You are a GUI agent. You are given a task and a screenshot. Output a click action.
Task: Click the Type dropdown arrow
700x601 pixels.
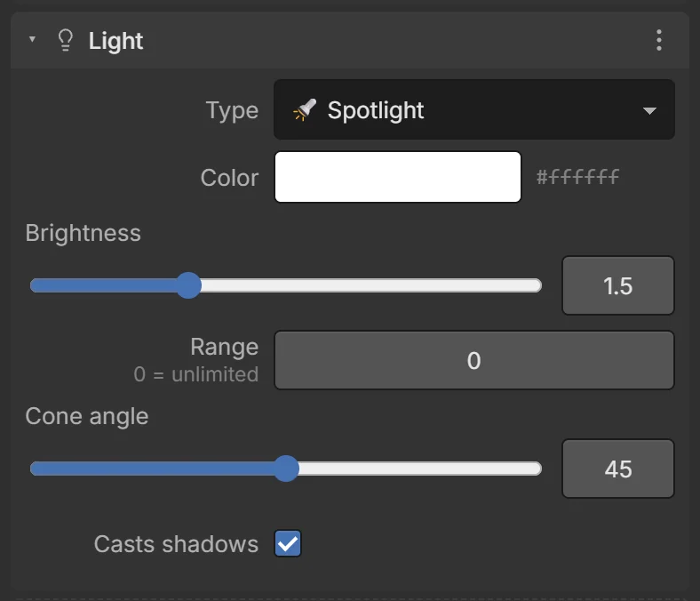pyautogui.click(x=649, y=110)
